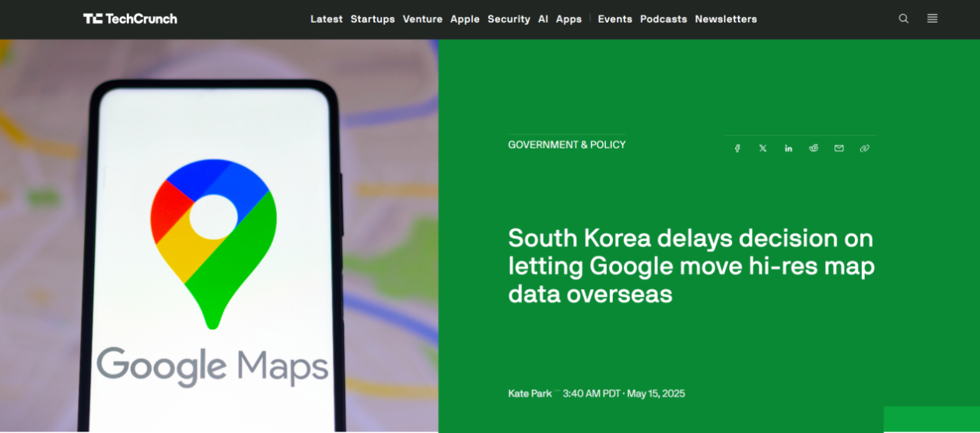Share article on LinkedIn

(x=788, y=148)
